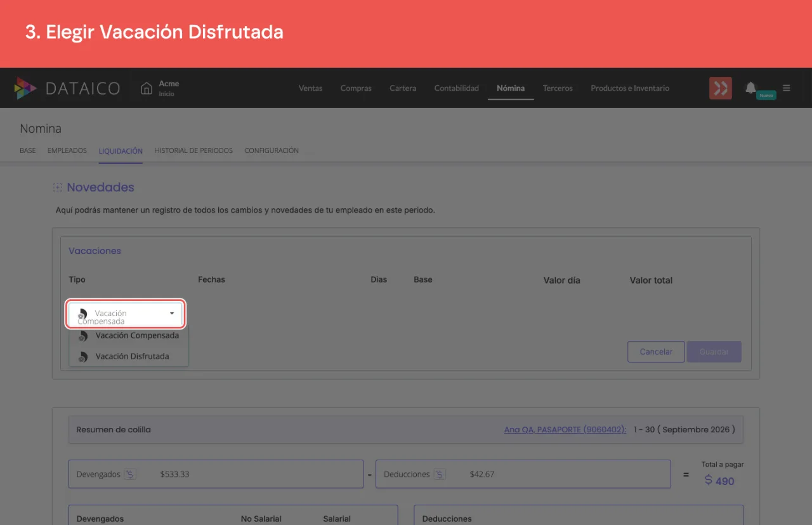Go to the Compras menu
The image size is (812, 525).
pos(356,88)
